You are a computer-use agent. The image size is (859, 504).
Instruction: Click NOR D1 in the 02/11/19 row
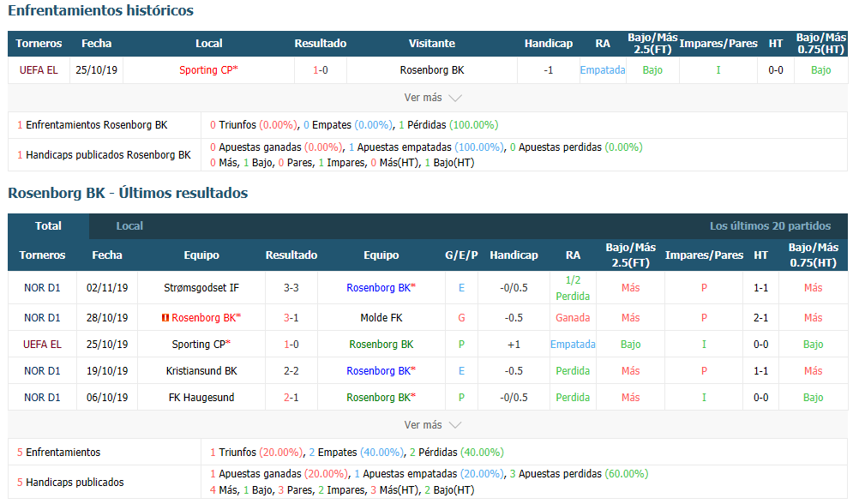(x=42, y=288)
